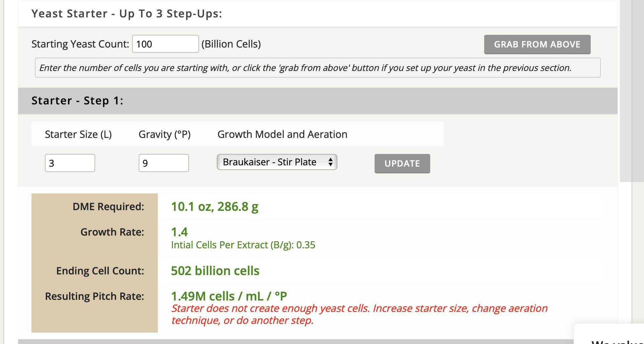Image resolution: width=644 pixels, height=344 pixels.
Task: Open the Braukaiser - Stir Plate dropdown
Action: pos(277,162)
